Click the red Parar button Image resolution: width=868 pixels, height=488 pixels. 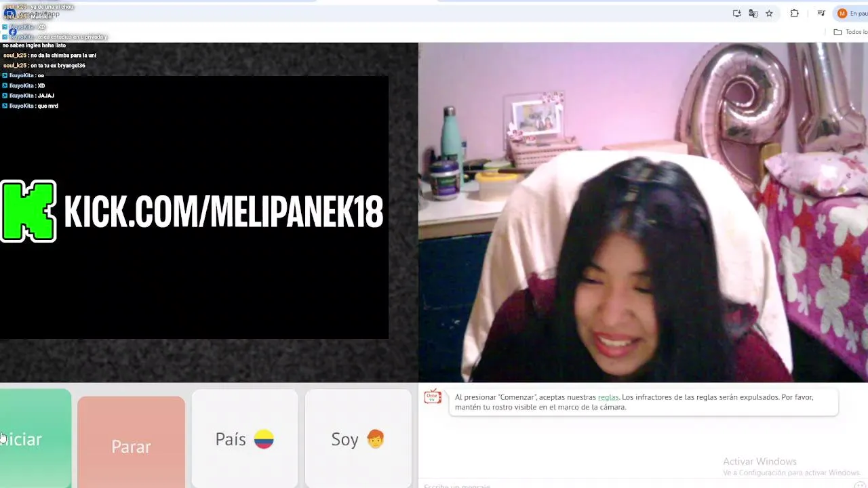click(x=131, y=443)
